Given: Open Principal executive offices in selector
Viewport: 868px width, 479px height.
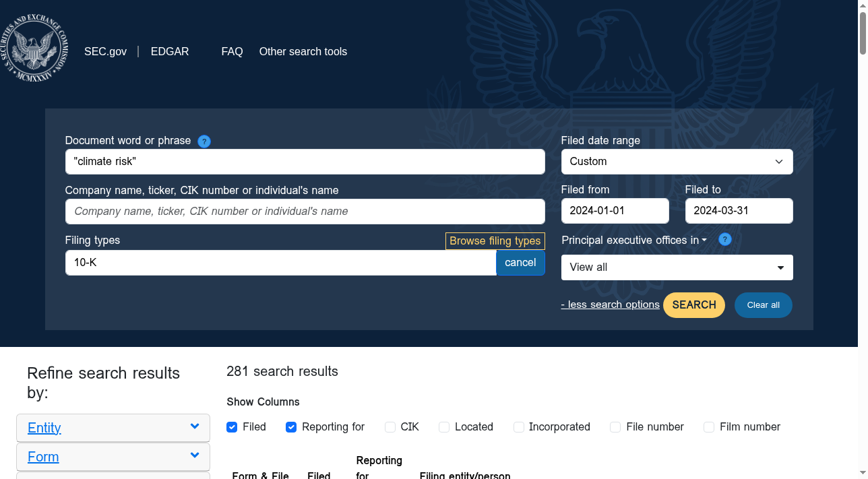Looking at the screenshot, I should tap(634, 240).
